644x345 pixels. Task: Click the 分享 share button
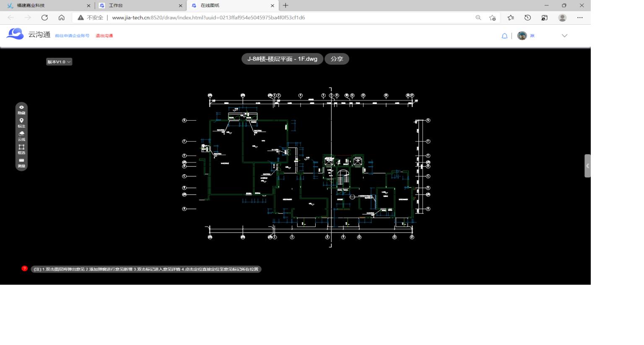click(x=337, y=59)
